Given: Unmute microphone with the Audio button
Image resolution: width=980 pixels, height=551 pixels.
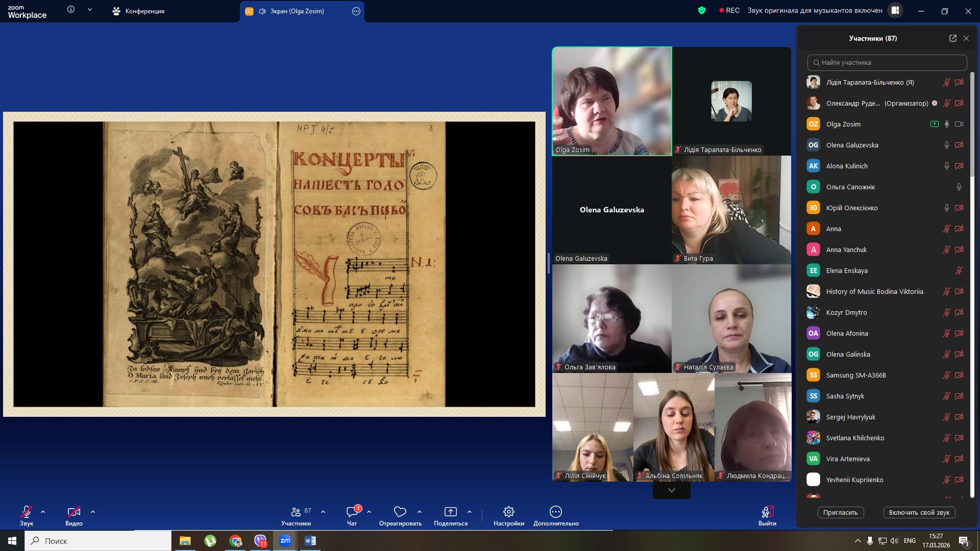Looking at the screenshot, I should coord(27,512).
